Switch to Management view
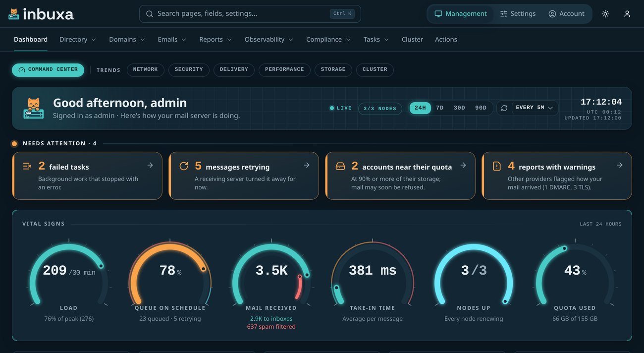The image size is (644, 353). point(461,14)
